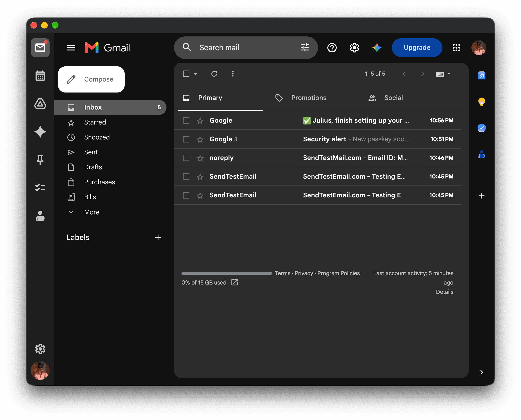Open Google Tasks blue checkmark icon
Screen dimensions: 521x420
pyautogui.click(x=481, y=128)
